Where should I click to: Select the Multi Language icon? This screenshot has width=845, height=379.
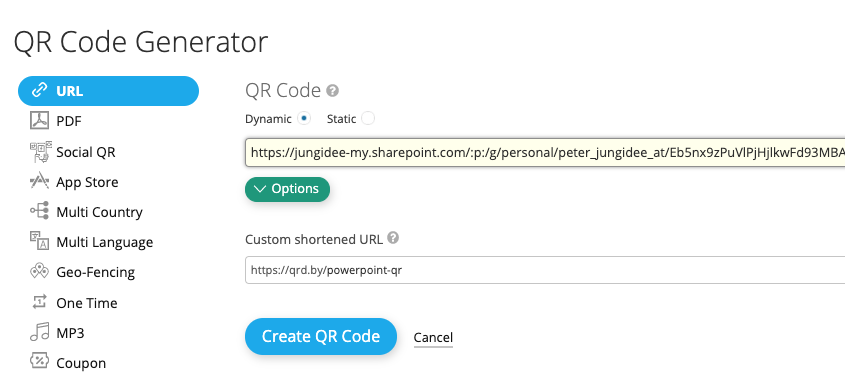(x=39, y=241)
